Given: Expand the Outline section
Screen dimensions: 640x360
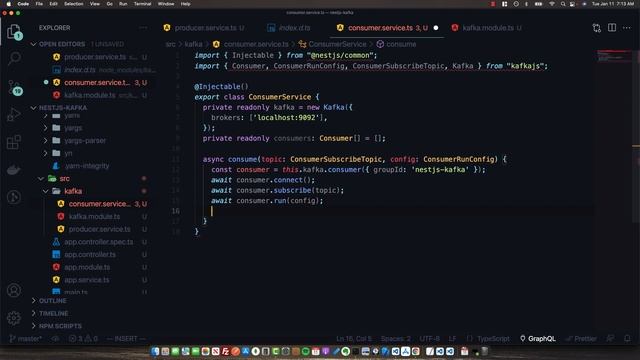Looking at the screenshot, I should 53,300.
